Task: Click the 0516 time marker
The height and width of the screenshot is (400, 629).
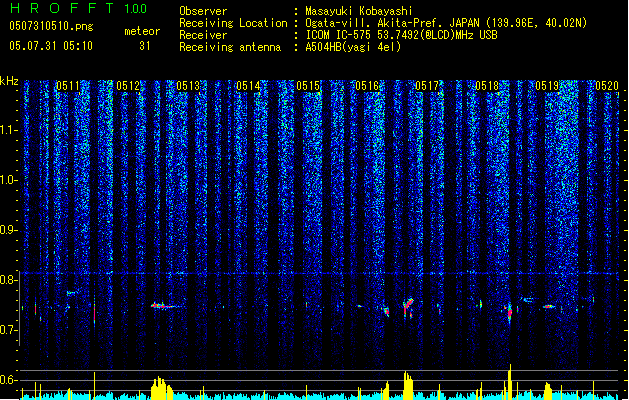Action: tap(367, 86)
